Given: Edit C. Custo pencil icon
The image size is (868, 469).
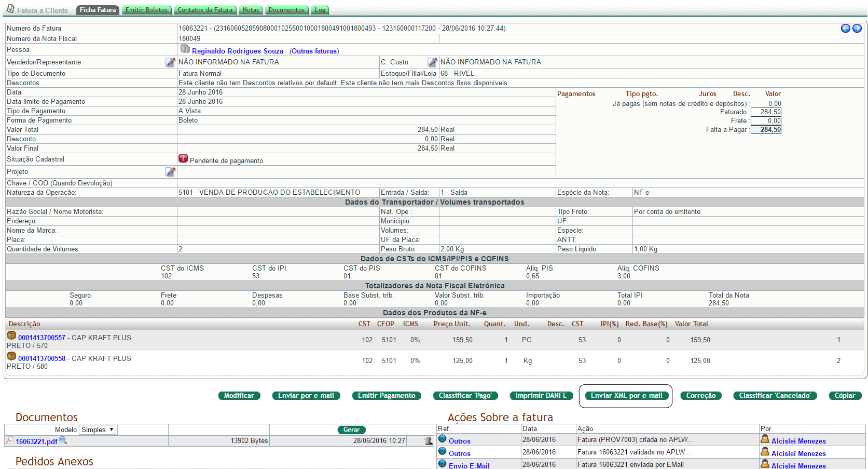Looking at the screenshot, I should pyautogui.click(x=432, y=62).
